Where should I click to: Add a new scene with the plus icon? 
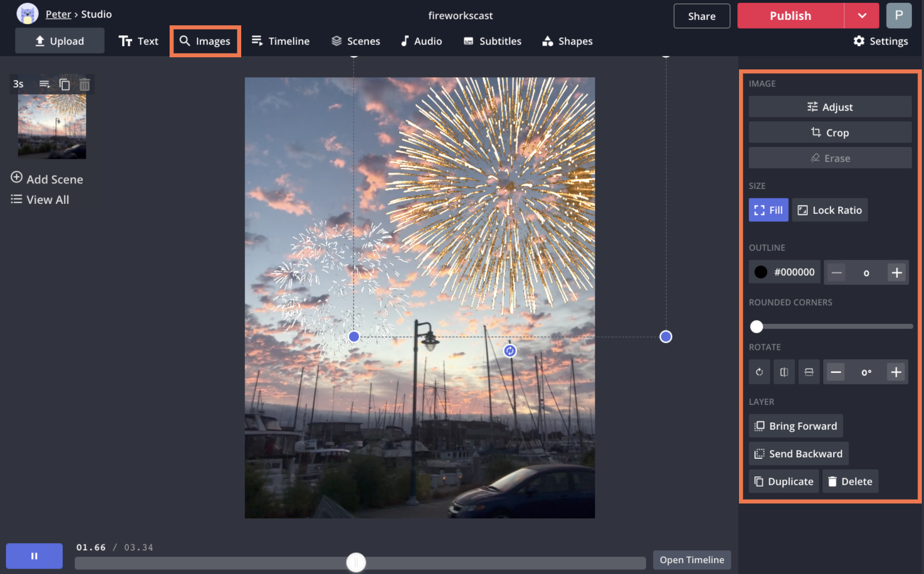pyautogui.click(x=16, y=178)
